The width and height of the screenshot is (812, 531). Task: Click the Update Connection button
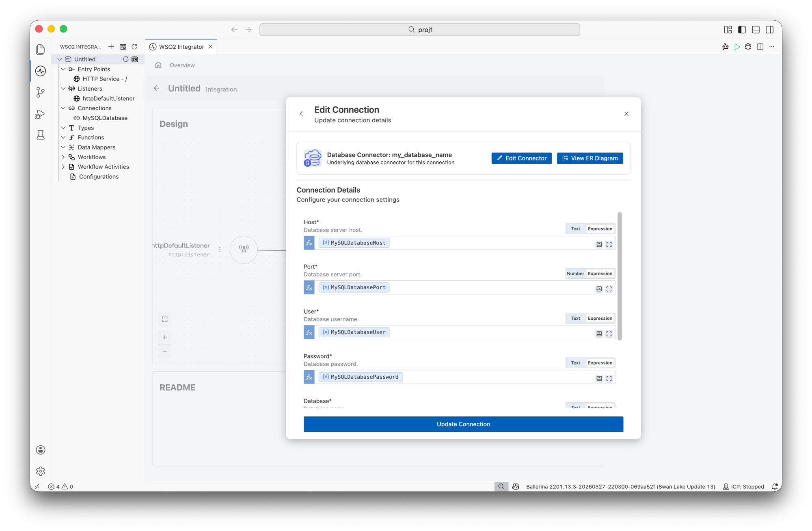tap(463, 424)
